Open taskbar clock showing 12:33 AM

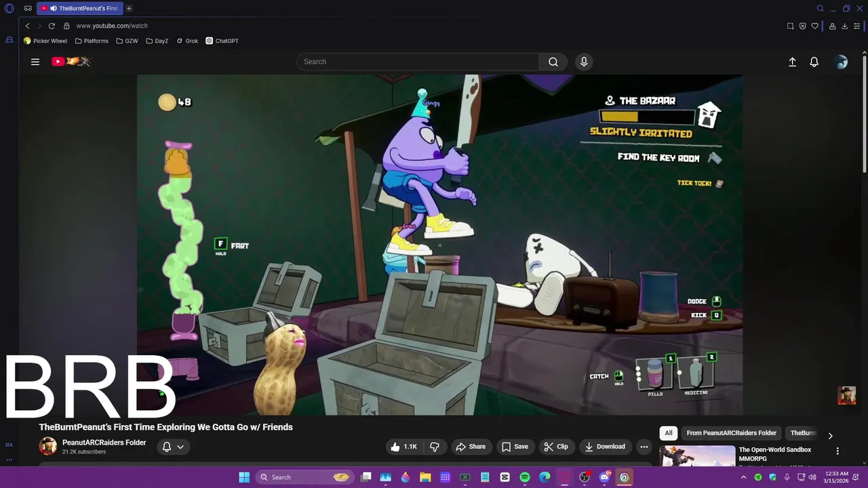pos(836,477)
